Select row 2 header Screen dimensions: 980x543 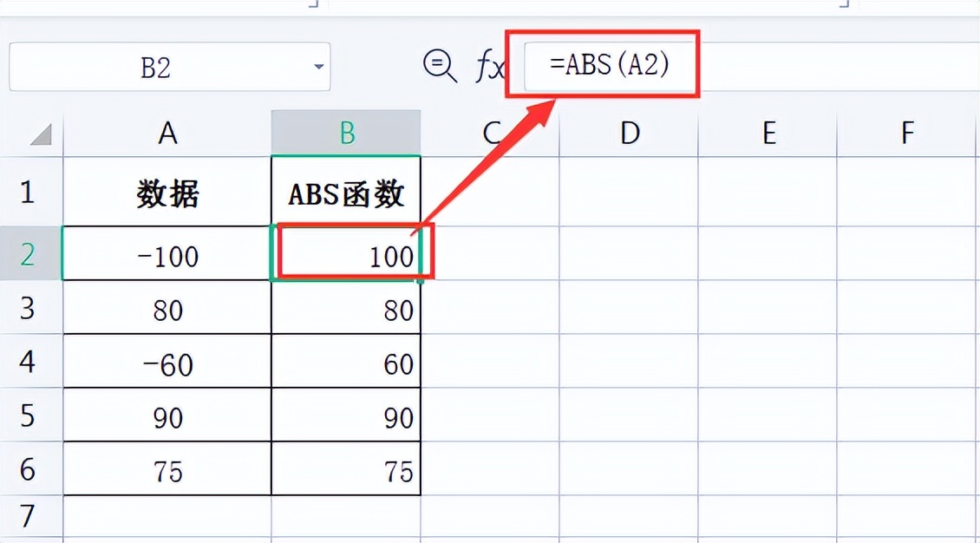(x=28, y=253)
